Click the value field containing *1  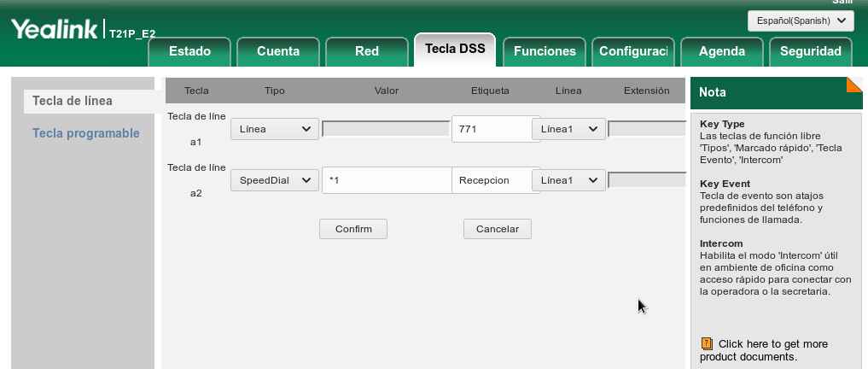click(386, 180)
